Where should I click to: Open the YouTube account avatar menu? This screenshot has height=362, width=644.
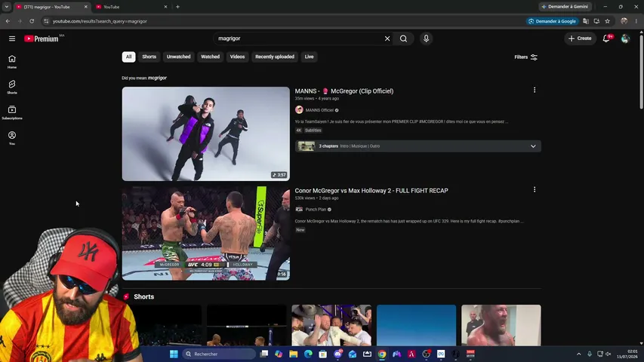point(625,38)
